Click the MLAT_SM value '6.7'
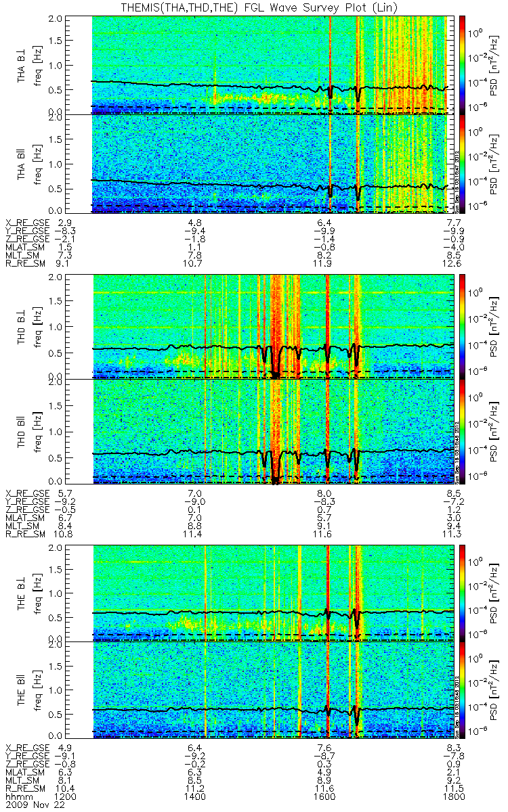Viewport: 508px width, 812px height. click(66, 518)
